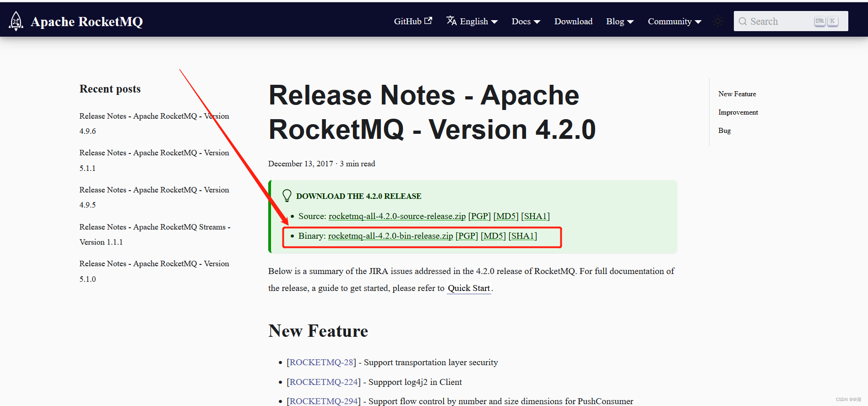
Task: Expand the Blog dropdown menu
Action: click(620, 21)
